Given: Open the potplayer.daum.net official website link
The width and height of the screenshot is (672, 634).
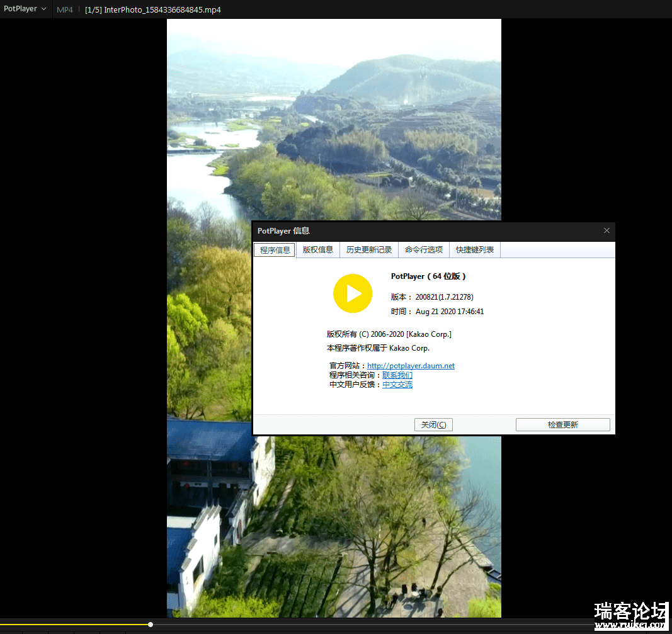Looking at the screenshot, I should point(411,365).
